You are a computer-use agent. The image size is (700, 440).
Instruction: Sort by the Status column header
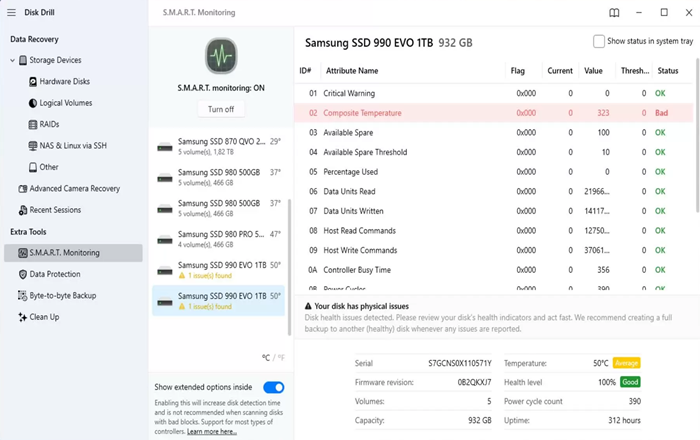[668, 71]
